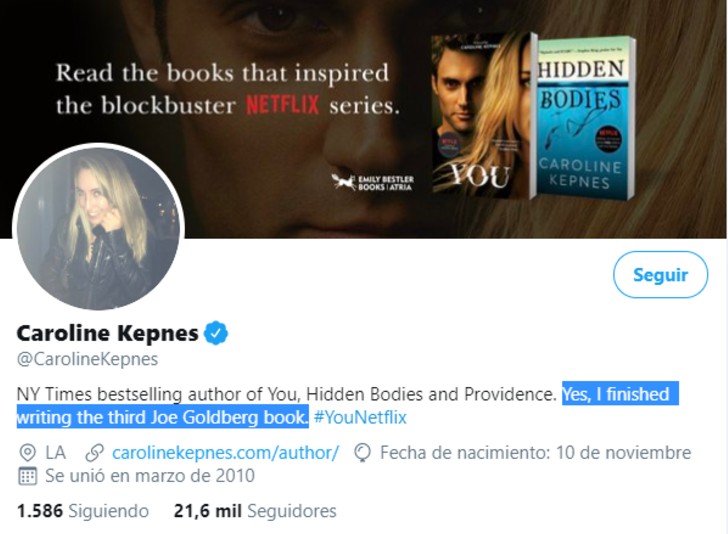Click the Se unió en marzo de 2010 text
This screenshot has width=728, height=534.
coord(150,476)
